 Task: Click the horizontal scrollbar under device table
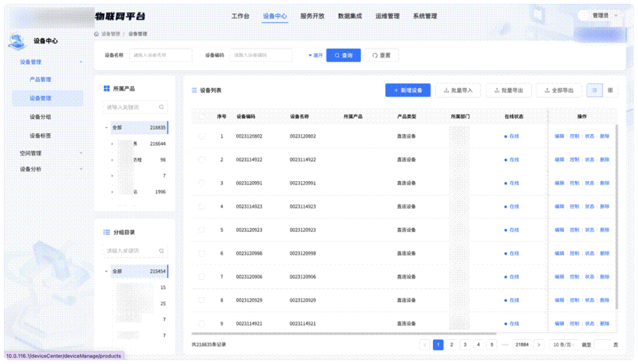click(344, 334)
